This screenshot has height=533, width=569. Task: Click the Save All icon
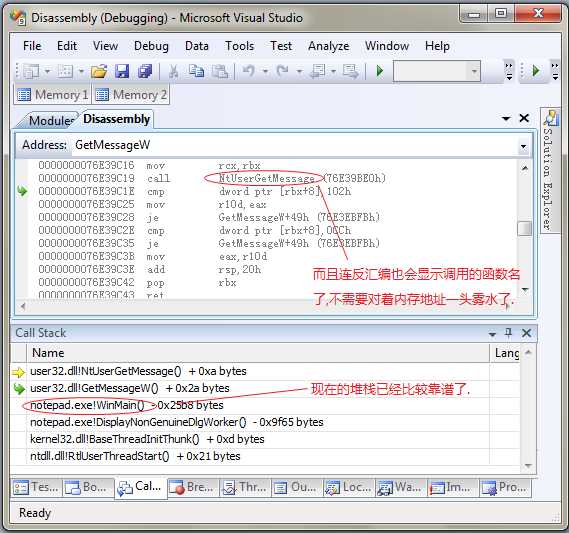145,71
